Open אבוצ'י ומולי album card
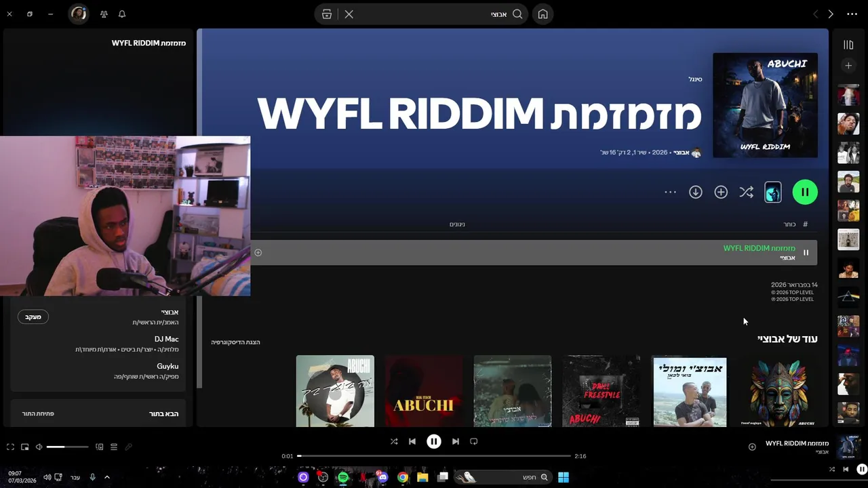868x488 pixels. click(x=690, y=392)
